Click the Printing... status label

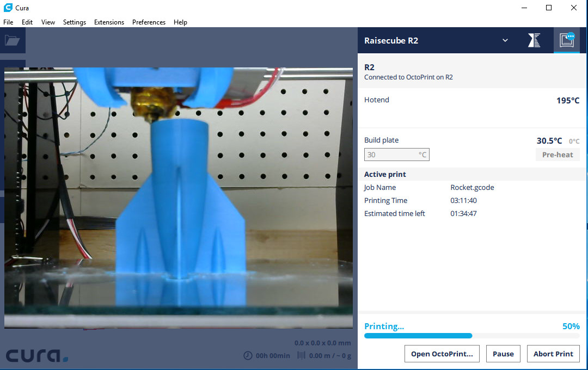pos(384,326)
